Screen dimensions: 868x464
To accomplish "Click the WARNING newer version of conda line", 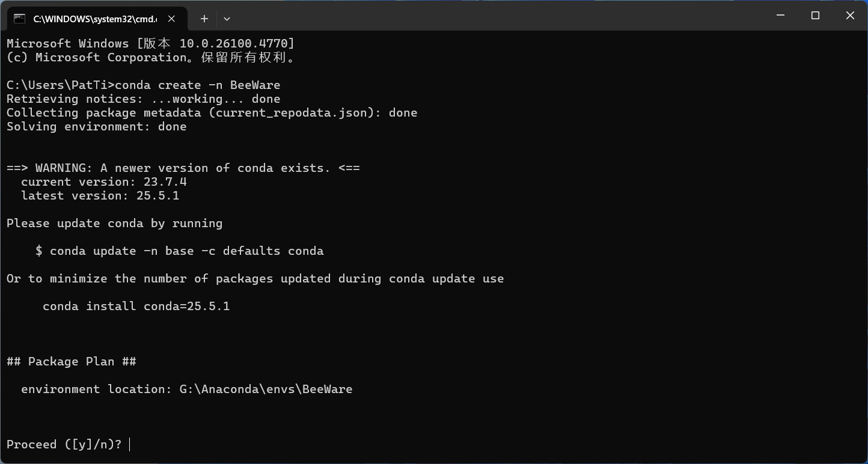I will (183, 168).
